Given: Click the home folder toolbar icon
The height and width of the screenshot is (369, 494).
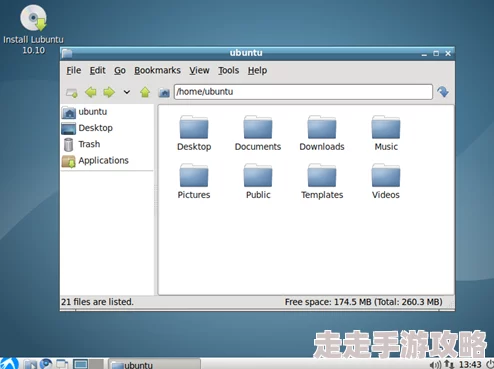Looking at the screenshot, I should [164, 92].
